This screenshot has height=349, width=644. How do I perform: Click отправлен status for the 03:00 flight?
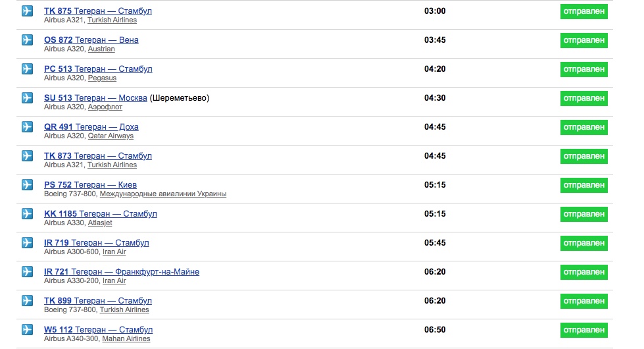583,11
